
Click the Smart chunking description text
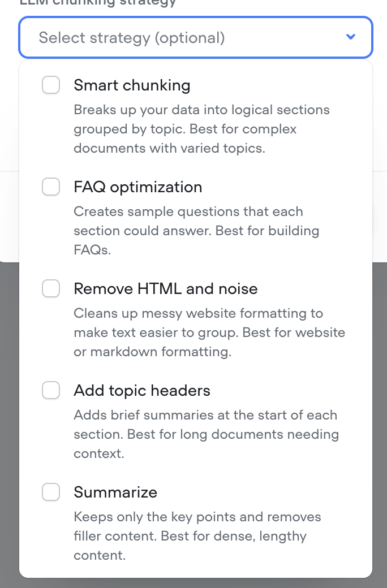201,129
